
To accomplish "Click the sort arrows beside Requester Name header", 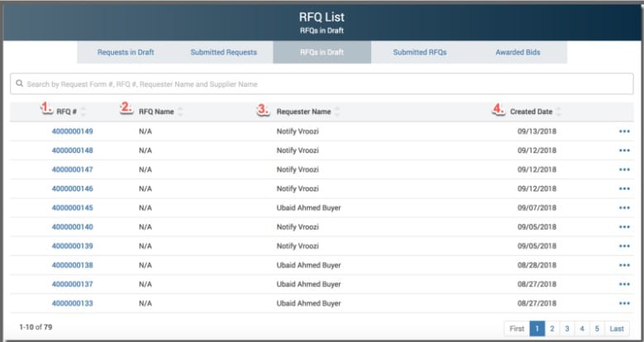I will [x=337, y=112].
